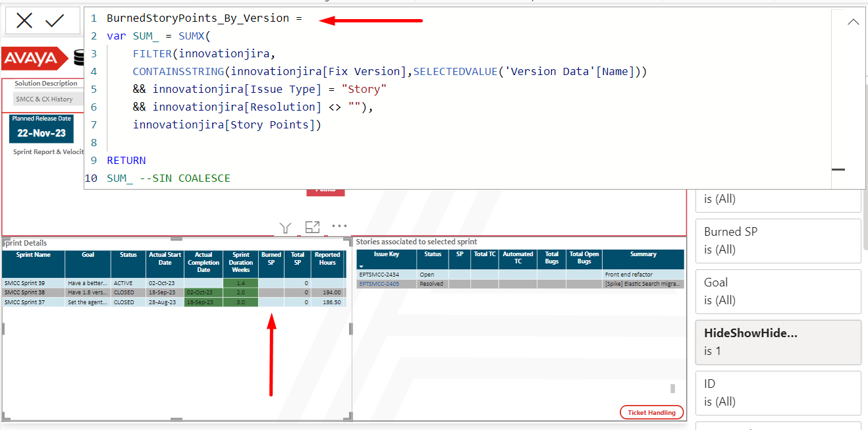Open the EPTSMCC-2405 issue link

click(x=379, y=284)
